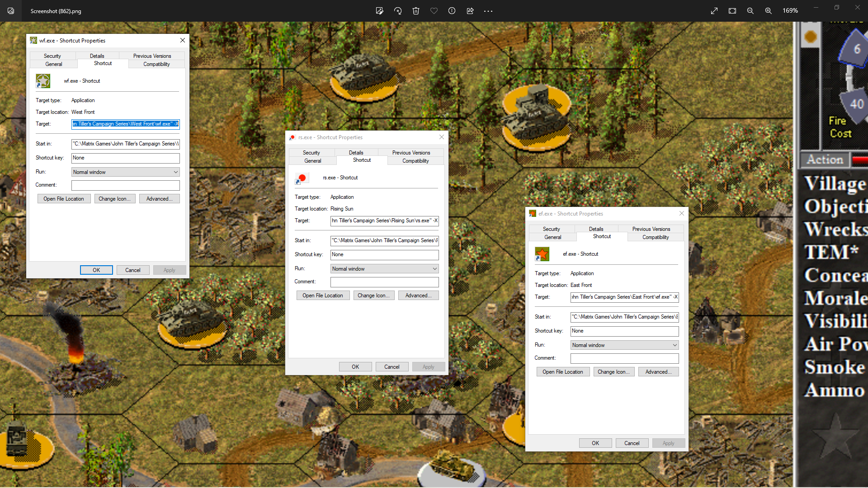Click the Target field in rs.exe dialog
The width and height of the screenshot is (868, 488).
pyautogui.click(x=385, y=221)
